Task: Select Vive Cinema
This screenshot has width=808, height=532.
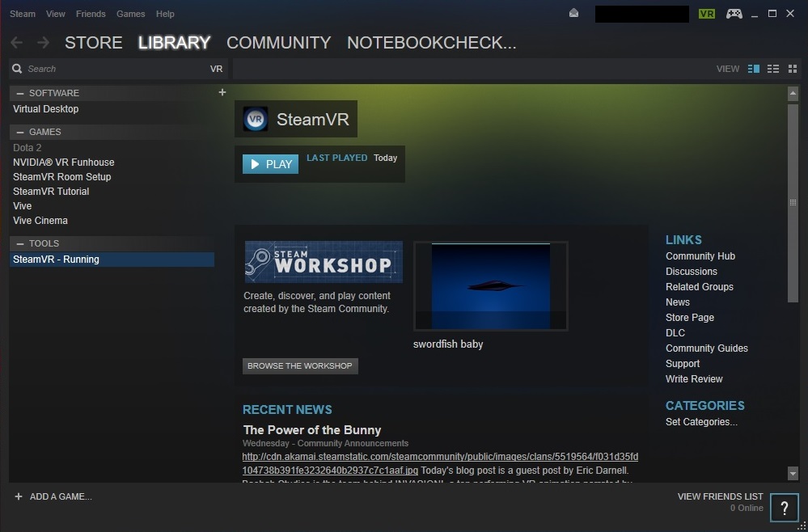Action: tap(40, 221)
